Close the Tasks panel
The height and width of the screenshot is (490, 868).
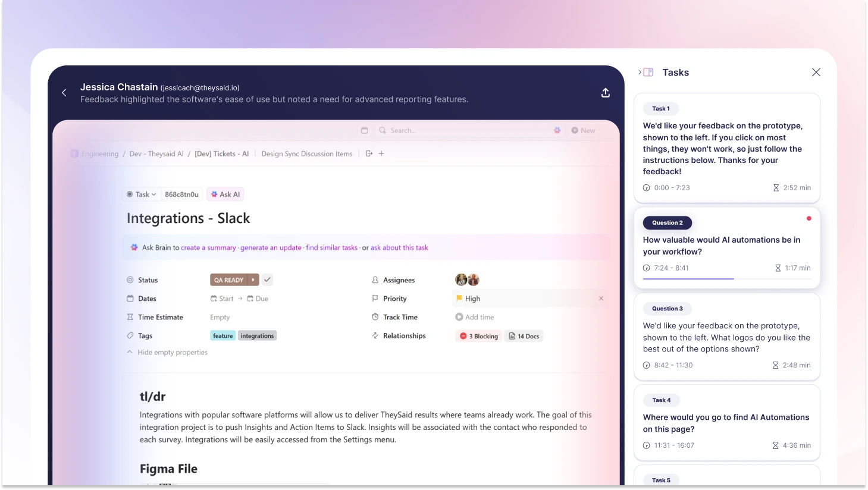(x=816, y=72)
